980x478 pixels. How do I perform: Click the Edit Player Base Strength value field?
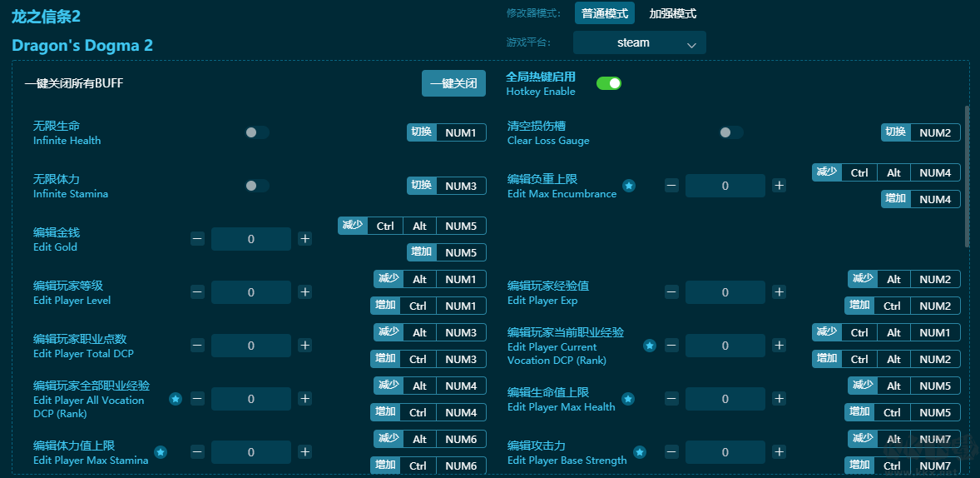725,451
